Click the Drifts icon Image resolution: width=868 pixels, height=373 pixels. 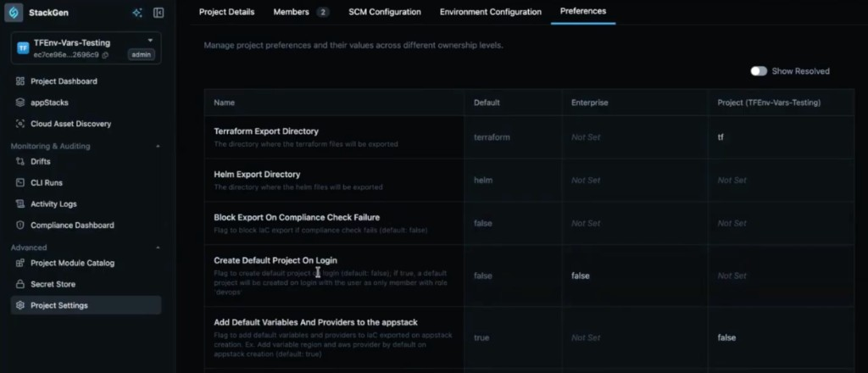[x=20, y=162]
